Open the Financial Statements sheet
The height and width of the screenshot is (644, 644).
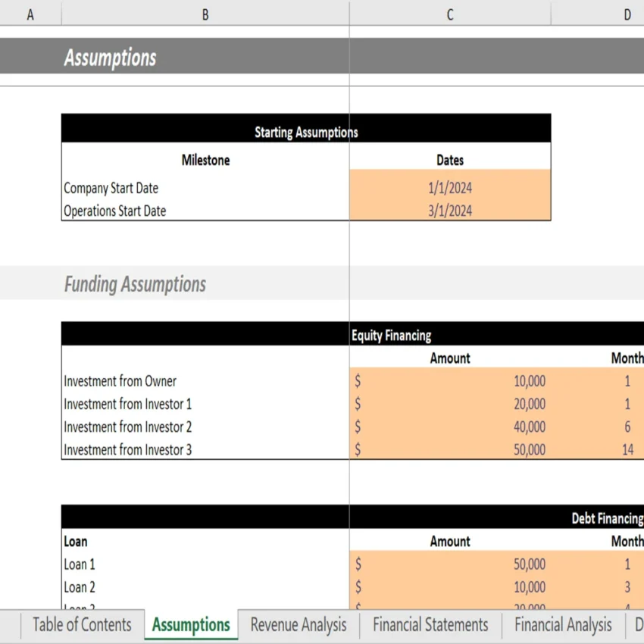pyautogui.click(x=430, y=625)
